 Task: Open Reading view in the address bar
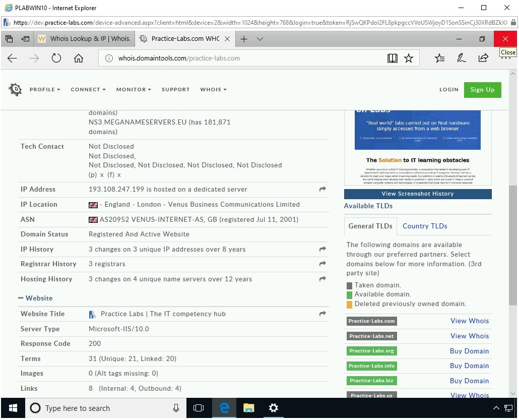[x=393, y=57]
